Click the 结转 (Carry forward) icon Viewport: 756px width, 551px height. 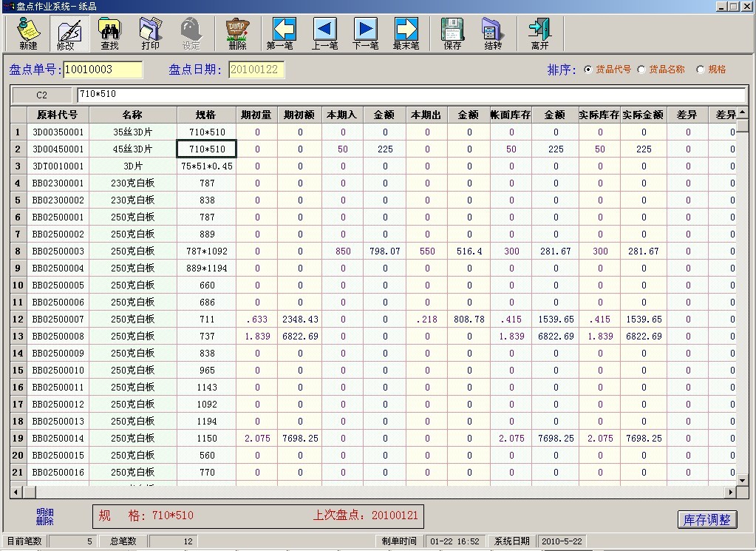click(493, 34)
